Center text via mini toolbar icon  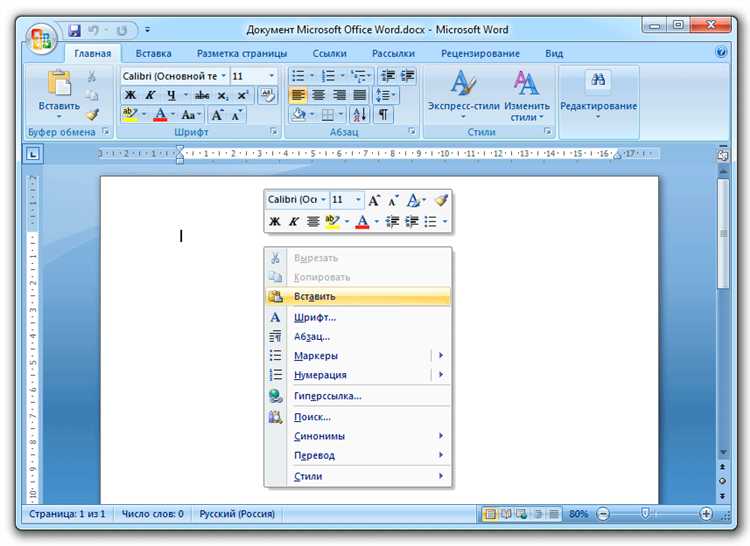(x=313, y=222)
